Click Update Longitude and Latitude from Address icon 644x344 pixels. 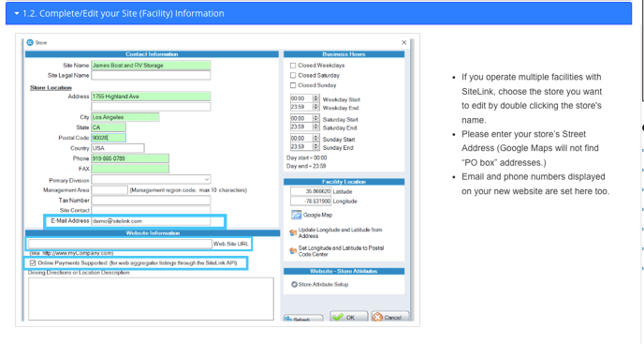point(293,232)
